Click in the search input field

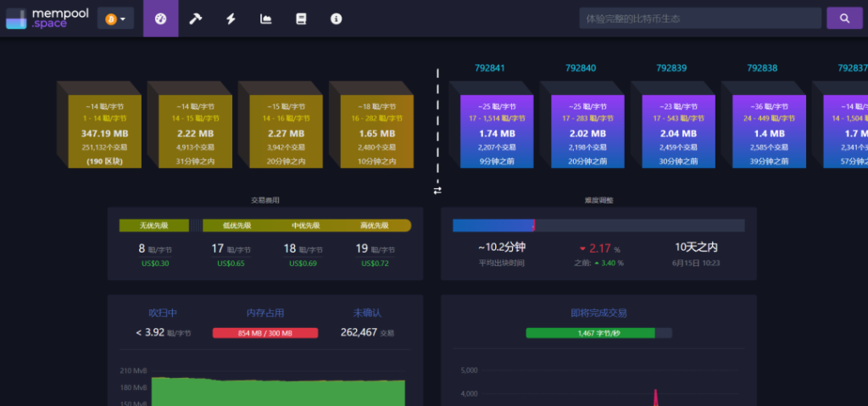(700, 19)
